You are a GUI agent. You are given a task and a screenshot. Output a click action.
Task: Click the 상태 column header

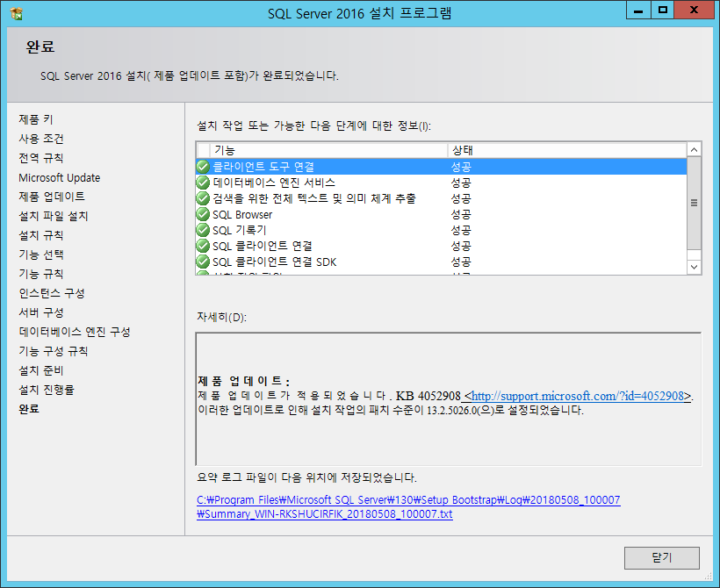[567, 150]
